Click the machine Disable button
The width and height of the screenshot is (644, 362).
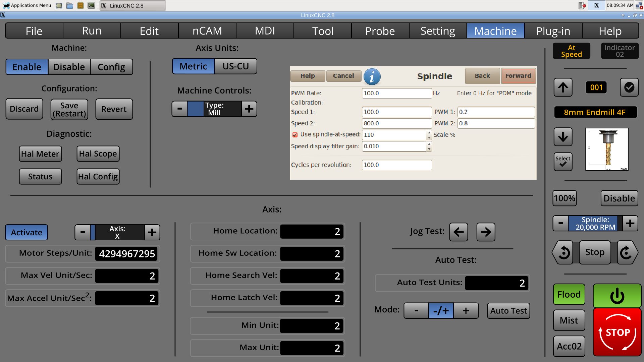click(x=69, y=67)
